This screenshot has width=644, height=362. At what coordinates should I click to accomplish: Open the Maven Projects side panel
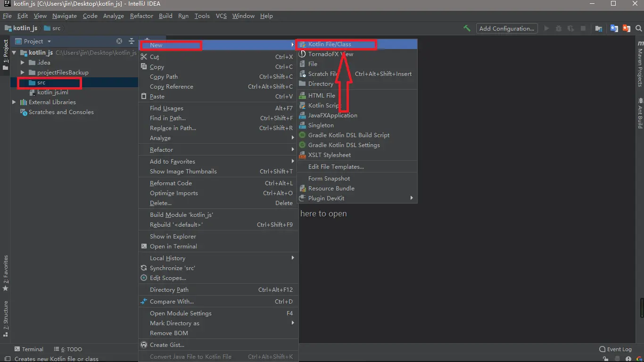640,63
